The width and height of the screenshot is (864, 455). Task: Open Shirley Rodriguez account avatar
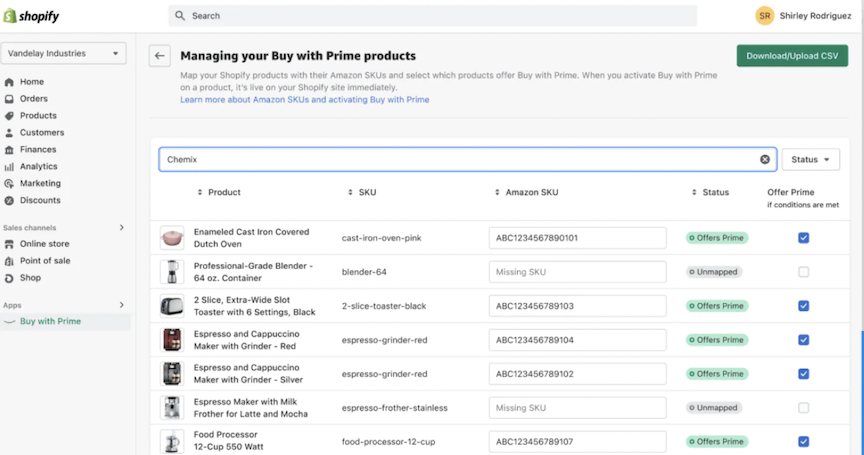pyautogui.click(x=765, y=16)
